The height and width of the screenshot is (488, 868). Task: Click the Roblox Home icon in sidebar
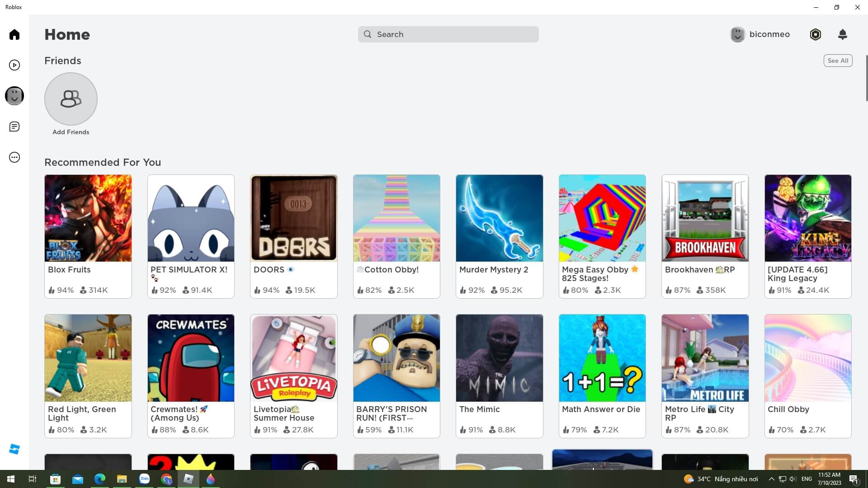(14, 34)
